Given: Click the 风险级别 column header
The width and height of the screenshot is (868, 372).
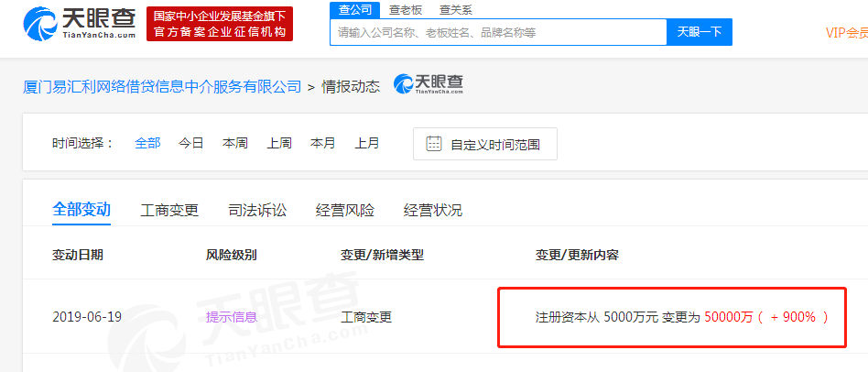Looking at the screenshot, I should click(x=232, y=256).
